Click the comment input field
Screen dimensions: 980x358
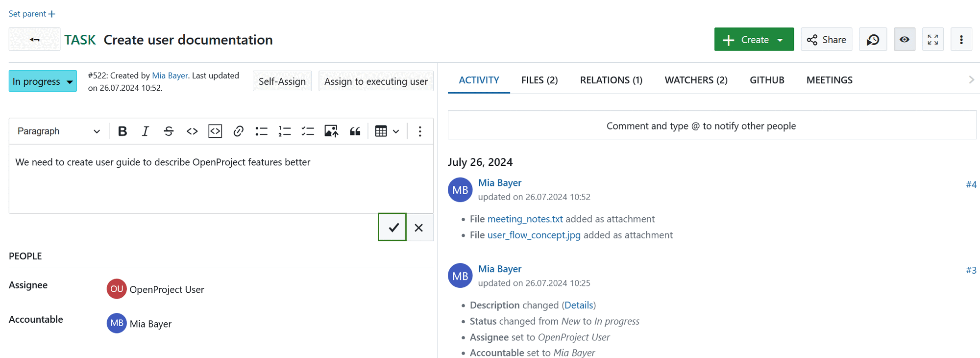[x=711, y=126]
